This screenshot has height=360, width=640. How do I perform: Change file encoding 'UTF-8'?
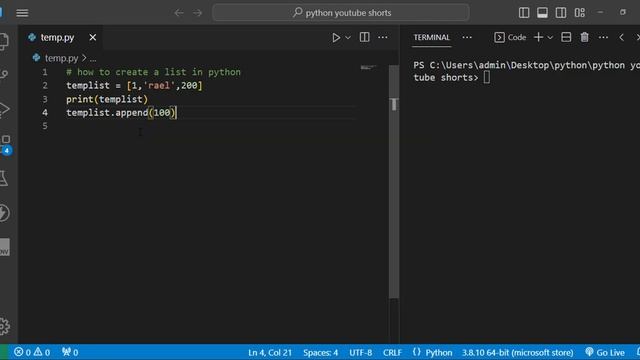click(360, 353)
